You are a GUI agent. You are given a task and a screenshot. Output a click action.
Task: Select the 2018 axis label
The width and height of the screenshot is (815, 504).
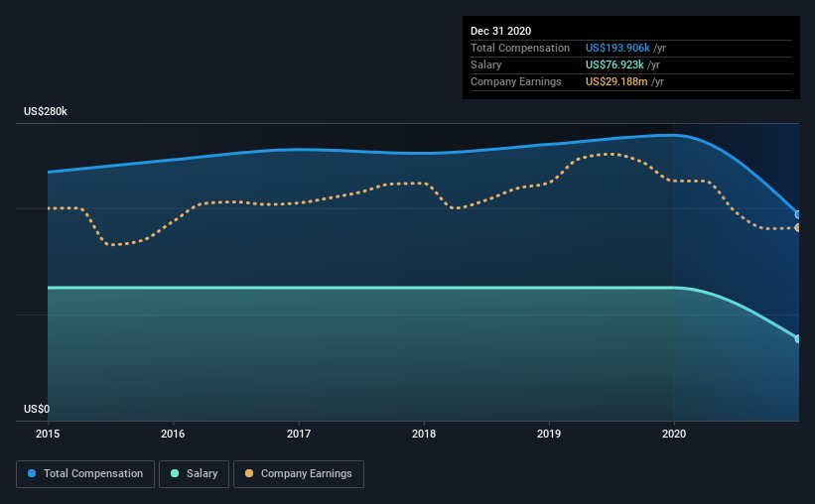pyautogui.click(x=424, y=434)
